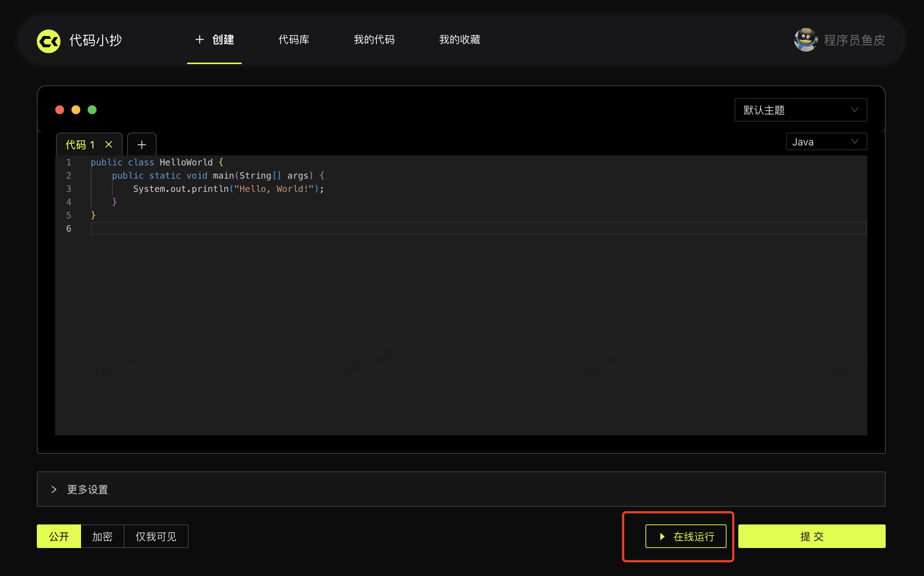Select the 加密 visibility option
Screen dimensions: 924x576
tap(102, 536)
